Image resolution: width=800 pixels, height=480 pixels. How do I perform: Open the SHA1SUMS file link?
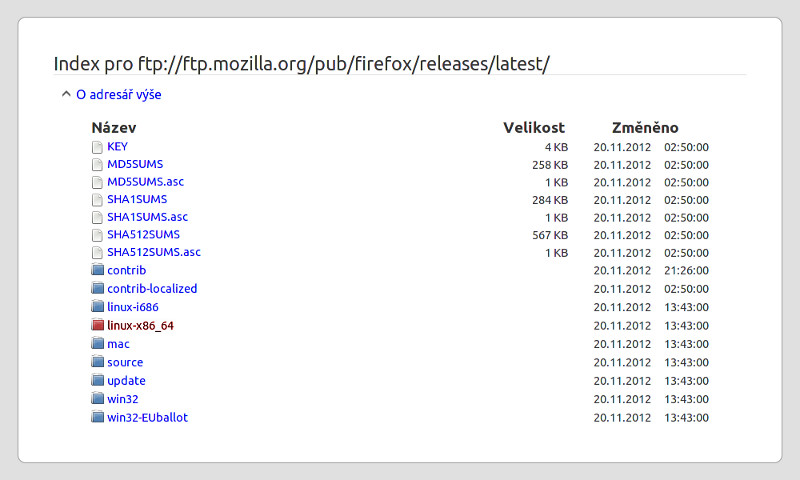(137, 199)
